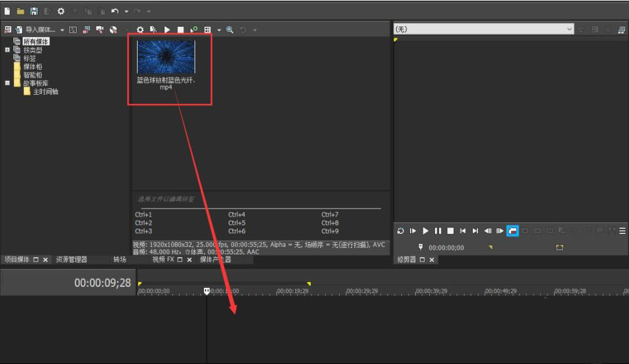Click the Media FX icon in the project media toolbar
This screenshot has height=364, width=629.
153,29
